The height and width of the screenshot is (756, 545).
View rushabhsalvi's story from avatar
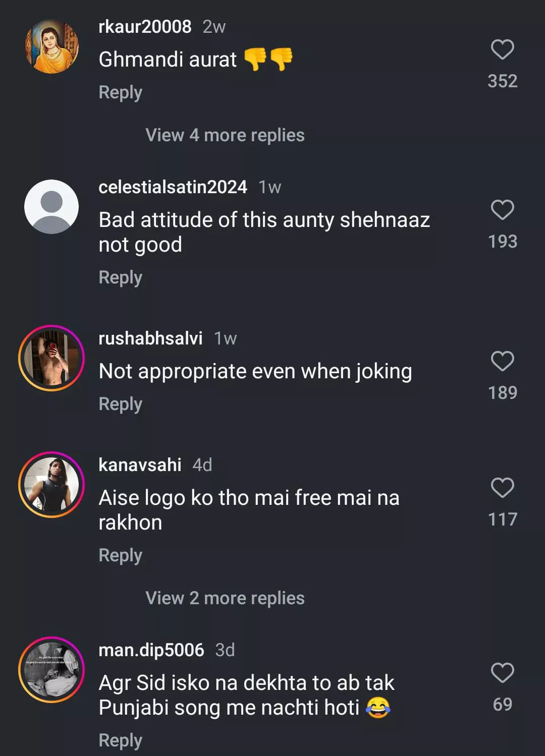51,358
